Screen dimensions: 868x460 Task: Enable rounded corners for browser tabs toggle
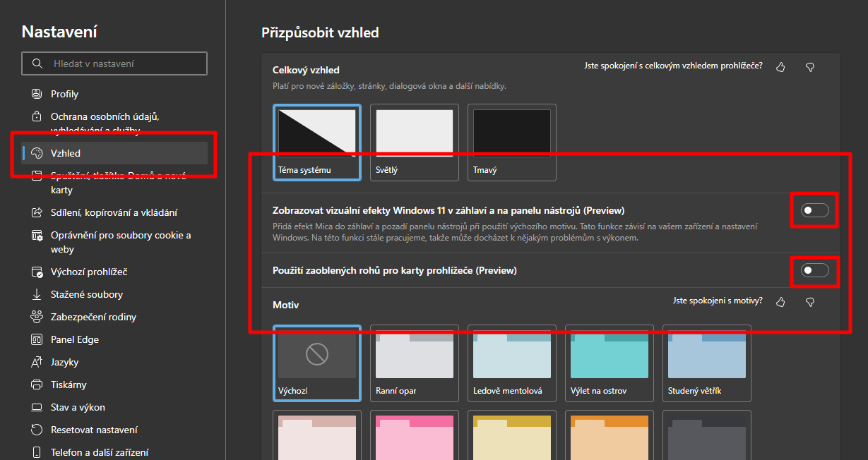[814, 270]
